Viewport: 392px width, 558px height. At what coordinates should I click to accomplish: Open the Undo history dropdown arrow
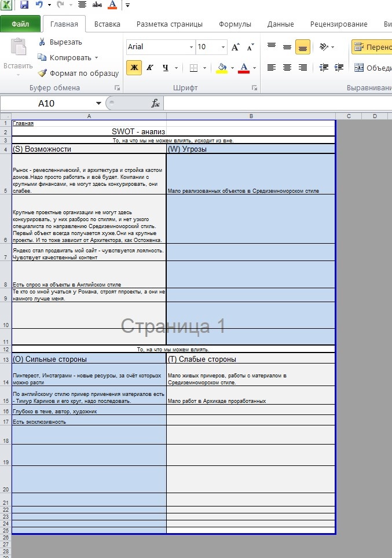tap(49, 5)
